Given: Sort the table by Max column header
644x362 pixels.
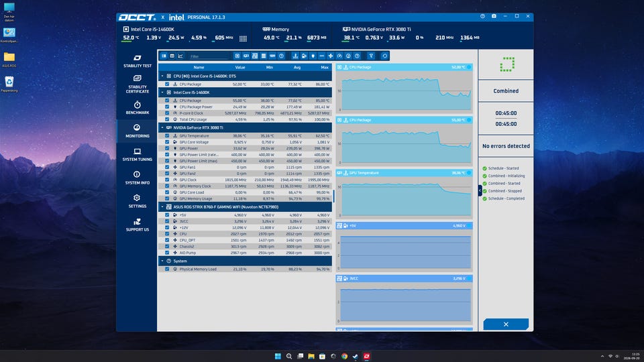Looking at the screenshot, I should coord(325,67).
